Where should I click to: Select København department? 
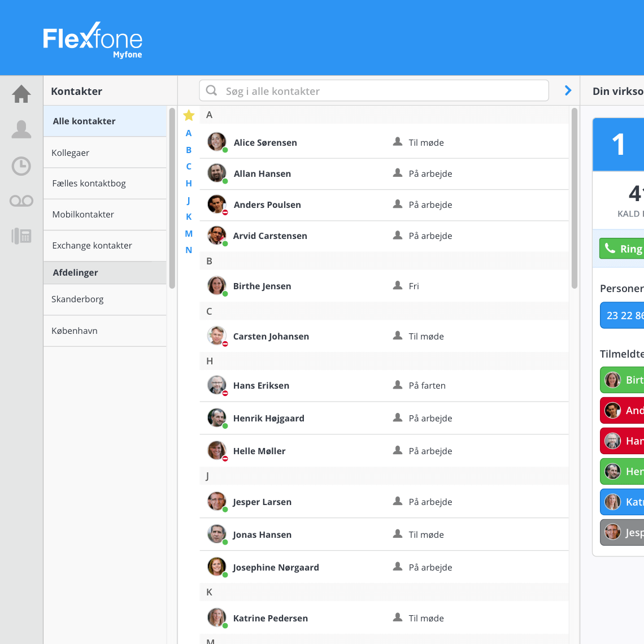point(105,331)
